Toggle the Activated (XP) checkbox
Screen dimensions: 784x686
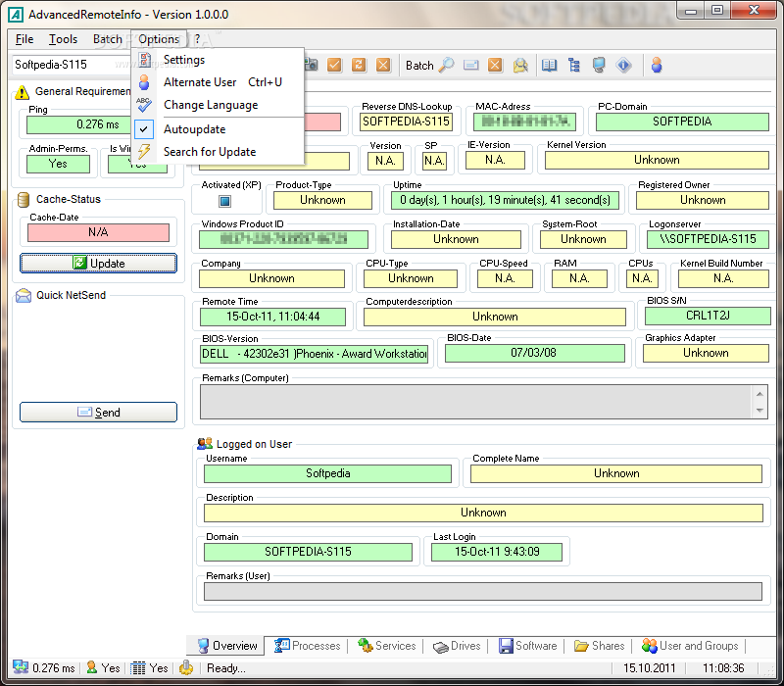[225, 201]
